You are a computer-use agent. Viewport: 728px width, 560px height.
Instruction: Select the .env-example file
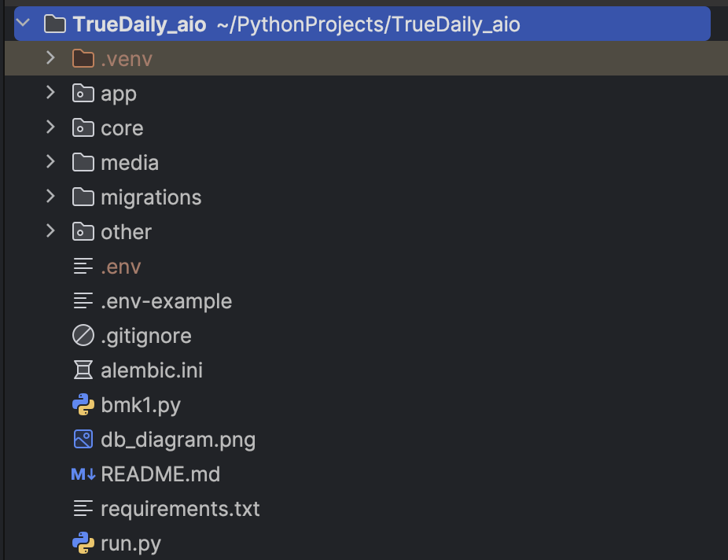[166, 301]
